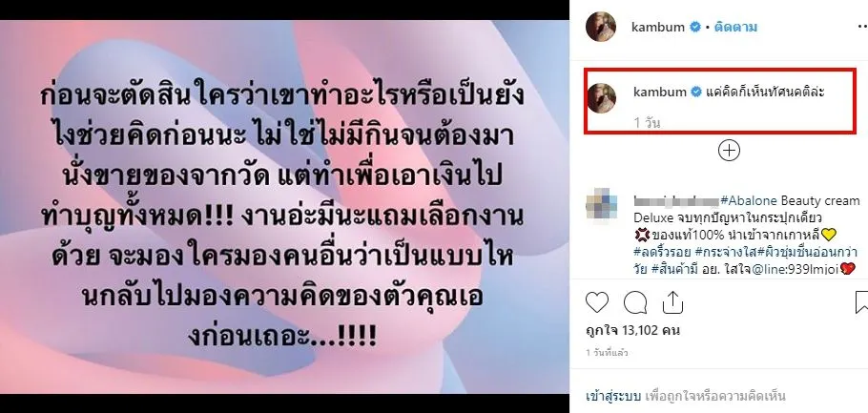This screenshot has height=413, width=868.
Task: Click the Thai quote image post
Action: (x=284, y=207)
